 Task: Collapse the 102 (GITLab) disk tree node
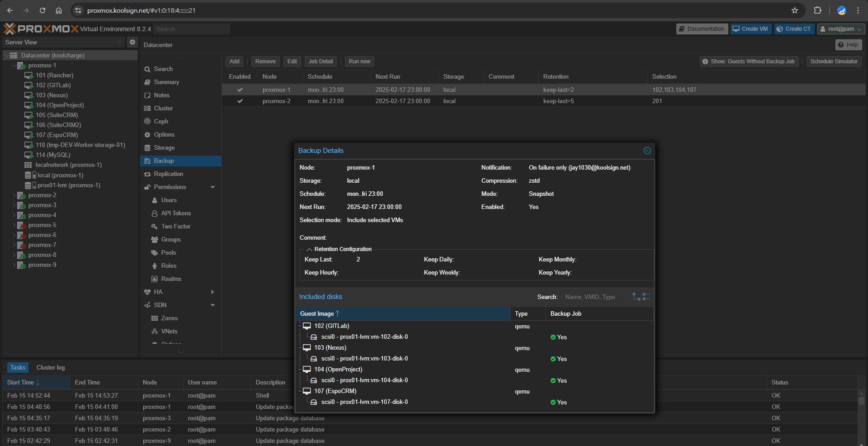pyautogui.click(x=300, y=326)
